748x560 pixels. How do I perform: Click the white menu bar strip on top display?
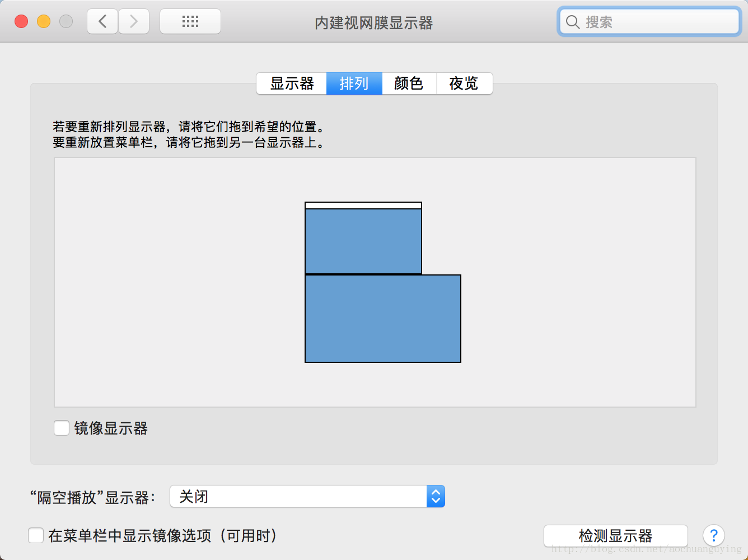[x=363, y=206]
